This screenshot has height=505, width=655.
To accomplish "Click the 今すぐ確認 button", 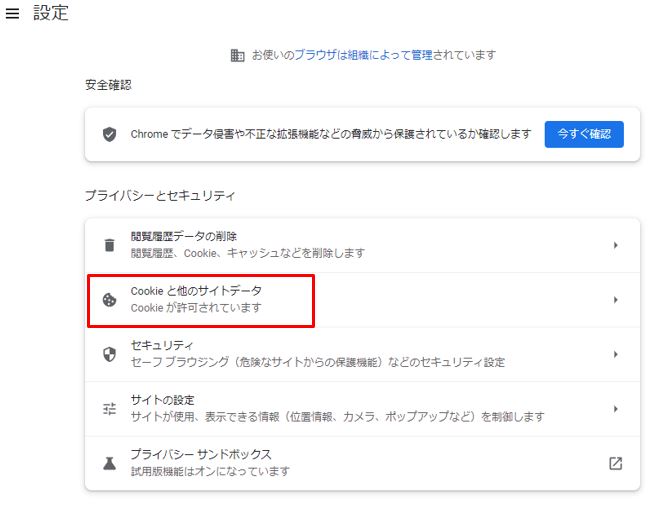I will pos(584,134).
